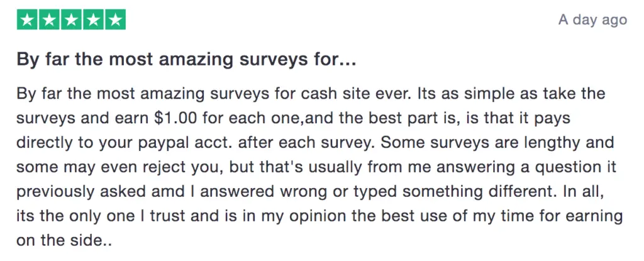Select the fifth star in the rating
Image resolution: width=644 pixels, height=261 pixels.
(x=115, y=19)
